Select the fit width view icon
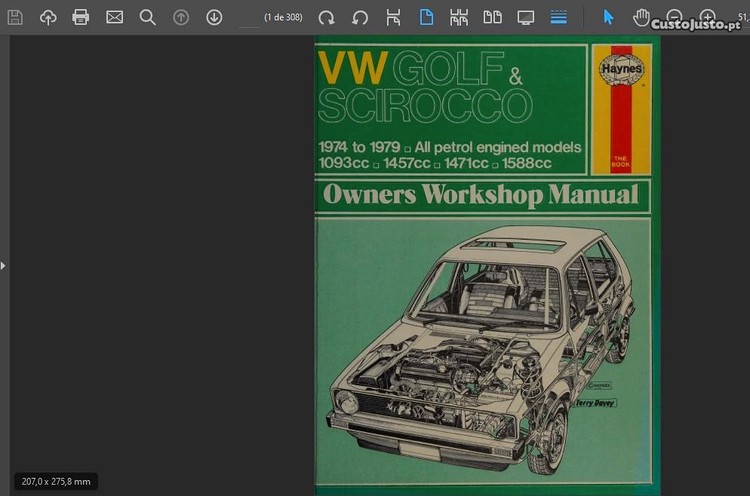Screen dimensions: 750x496 pos(459,17)
